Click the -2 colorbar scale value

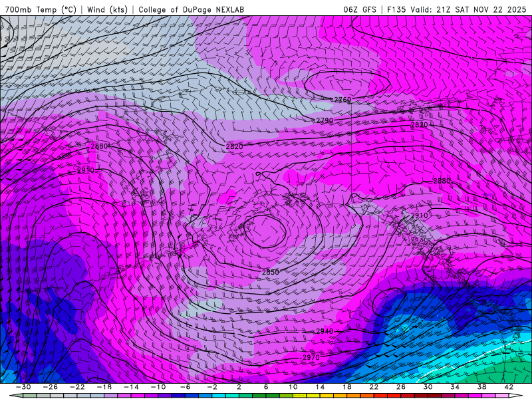click(x=212, y=387)
